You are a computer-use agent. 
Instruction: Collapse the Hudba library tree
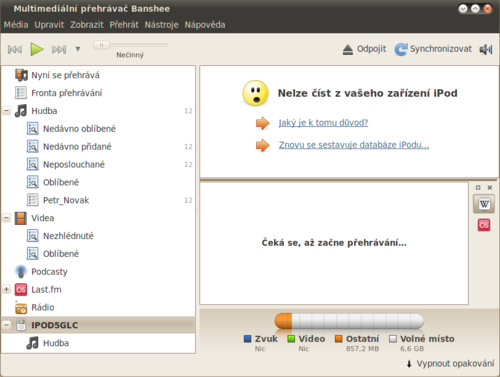tap(6, 111)
